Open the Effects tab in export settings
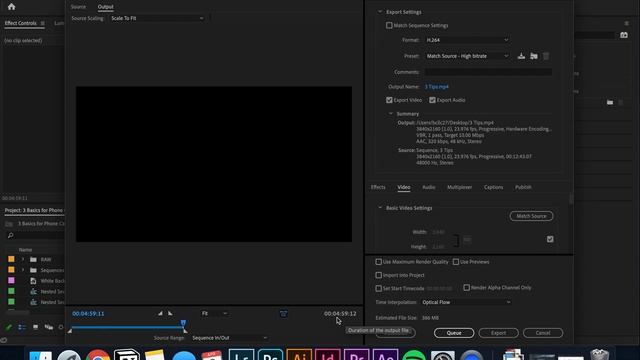 click(378, 187)
